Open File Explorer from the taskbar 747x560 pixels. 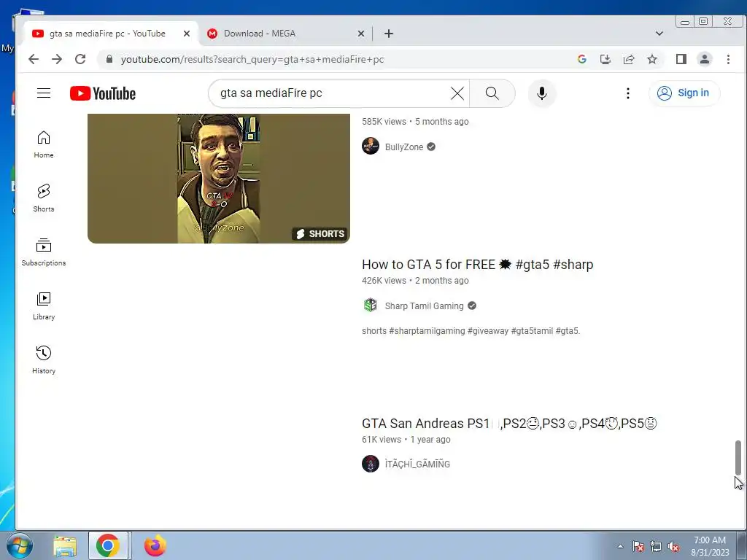[65, 545]
